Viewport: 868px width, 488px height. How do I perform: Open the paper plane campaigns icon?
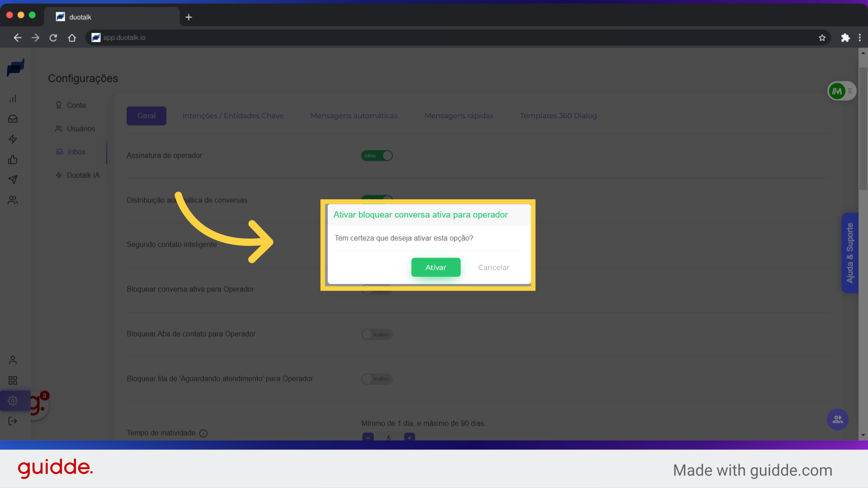pyautogui.click(x=13, y=180)
